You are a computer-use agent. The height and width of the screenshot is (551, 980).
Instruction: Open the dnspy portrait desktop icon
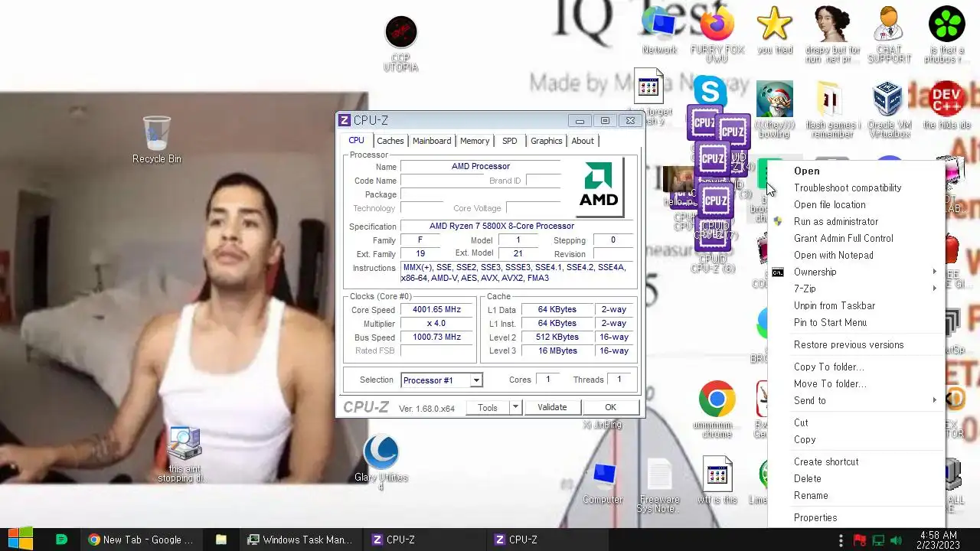[x=832, y=34]
